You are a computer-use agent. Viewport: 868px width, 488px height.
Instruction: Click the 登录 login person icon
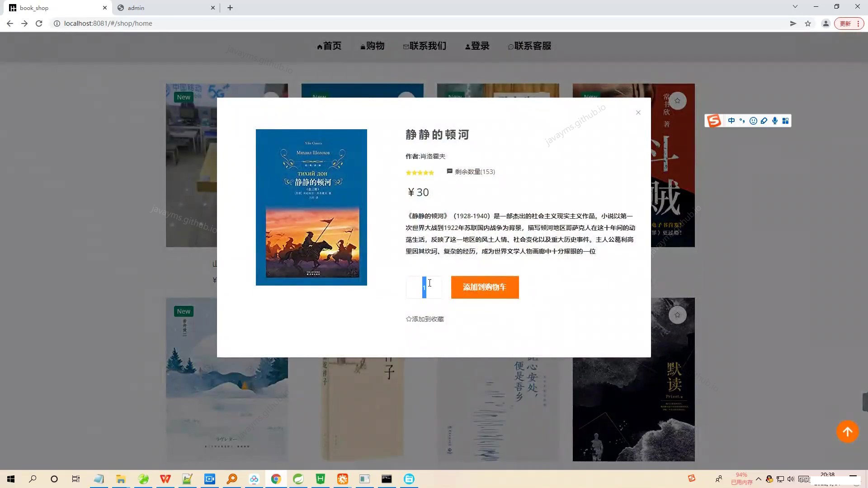467,46
